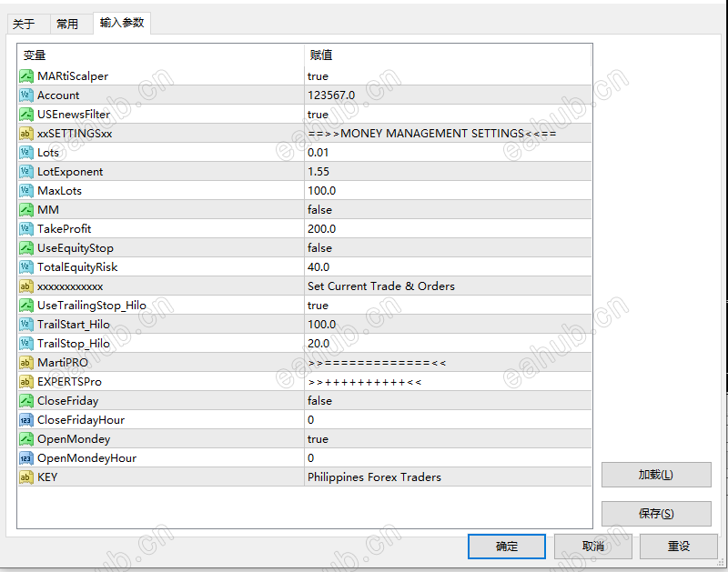Click the 取消 button

593,547
